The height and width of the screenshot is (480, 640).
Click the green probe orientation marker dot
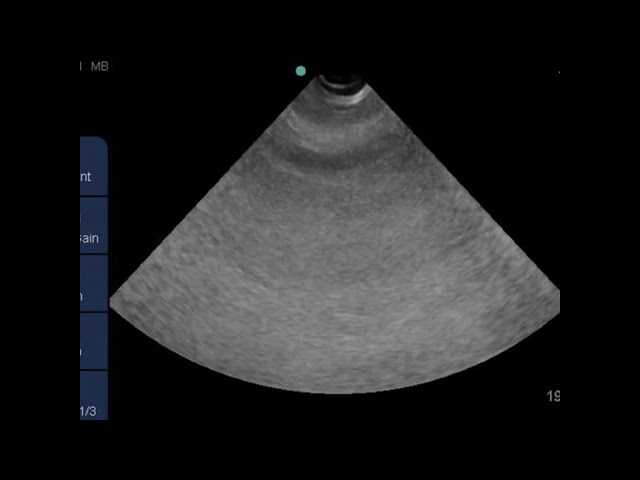[x=301, y=71]
